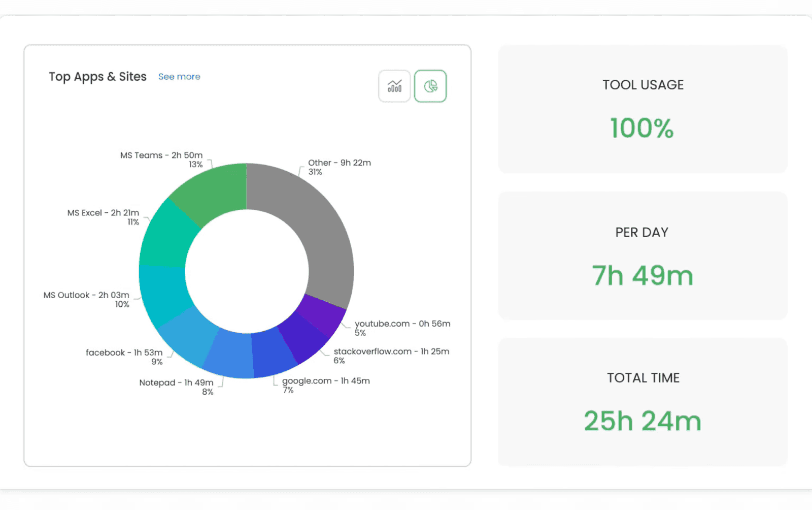Click the 'youtube.com - 0h 56m' label

[402, 324]
